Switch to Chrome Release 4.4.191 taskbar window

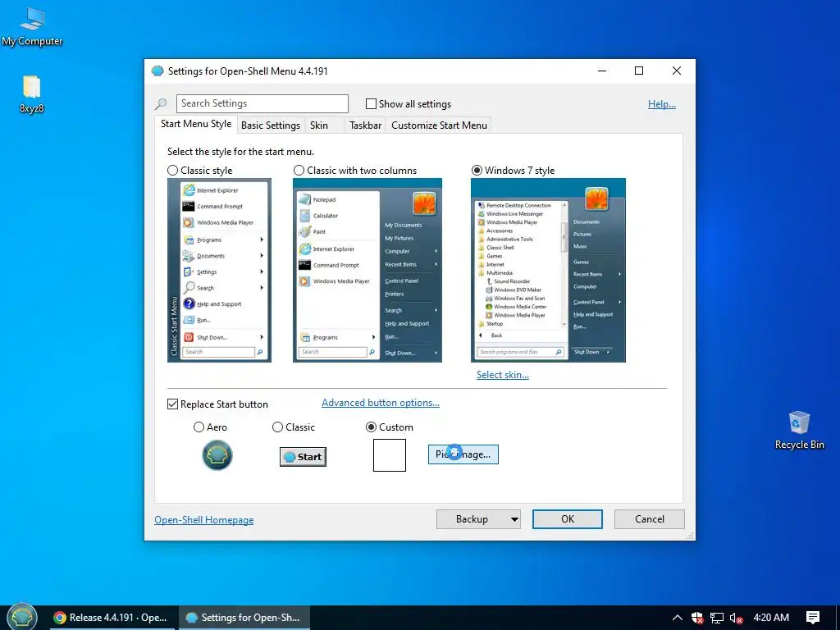pyautogui.click(x=112, y=617)
